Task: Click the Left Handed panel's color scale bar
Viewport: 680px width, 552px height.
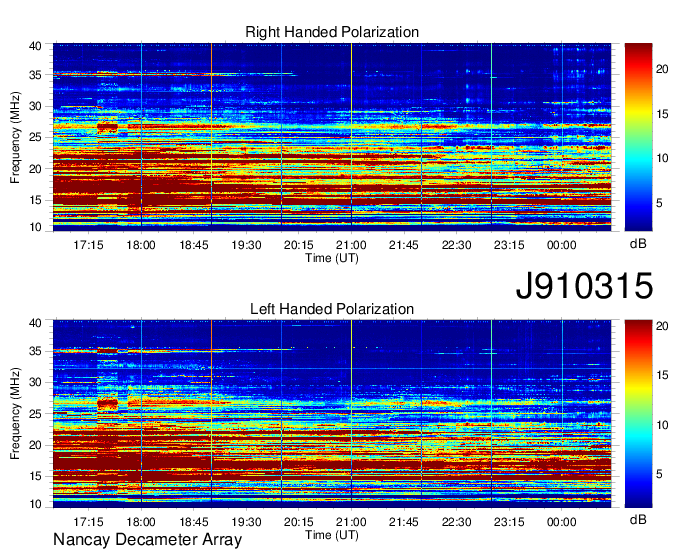Action: pos(638,414)
